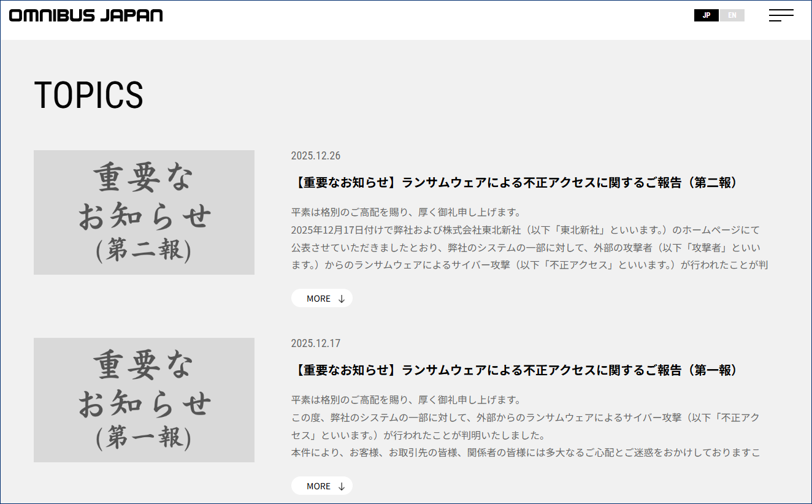This screenshot has width=812, height=504.
Task: Expand the first announcement with its MORE control
Action: click(x=322, y=298)
